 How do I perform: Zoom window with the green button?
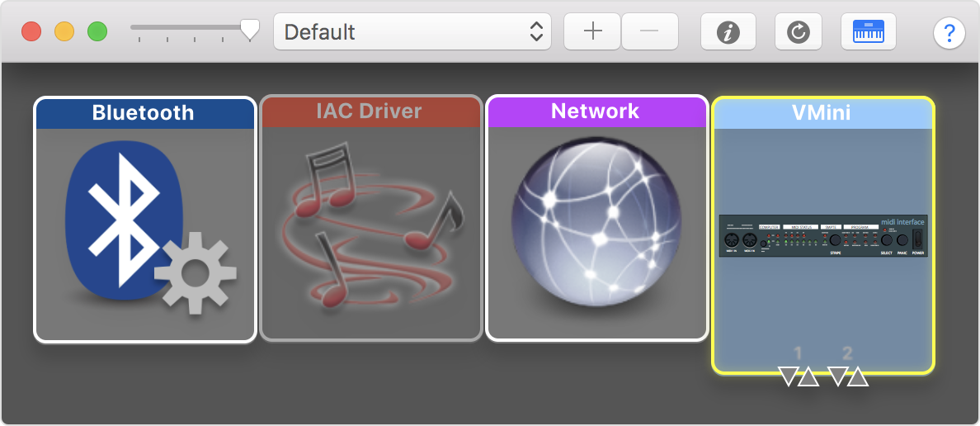[x=97, y=31]
